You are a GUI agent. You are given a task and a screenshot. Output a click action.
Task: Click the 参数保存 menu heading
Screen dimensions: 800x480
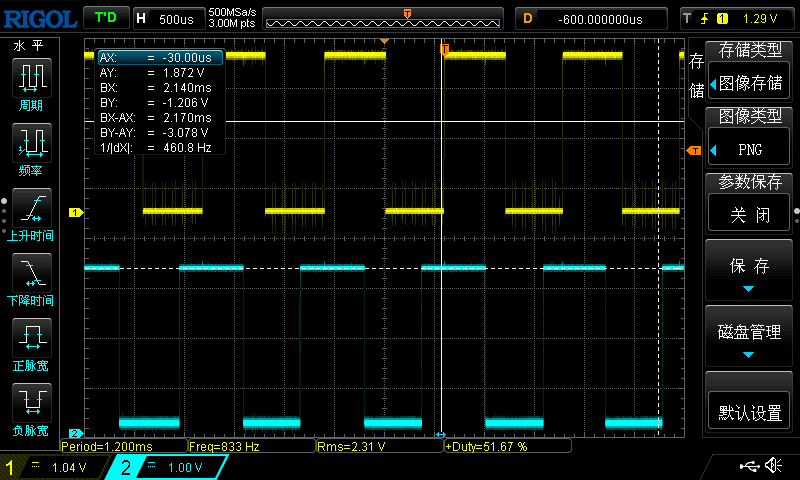(749, 182)
